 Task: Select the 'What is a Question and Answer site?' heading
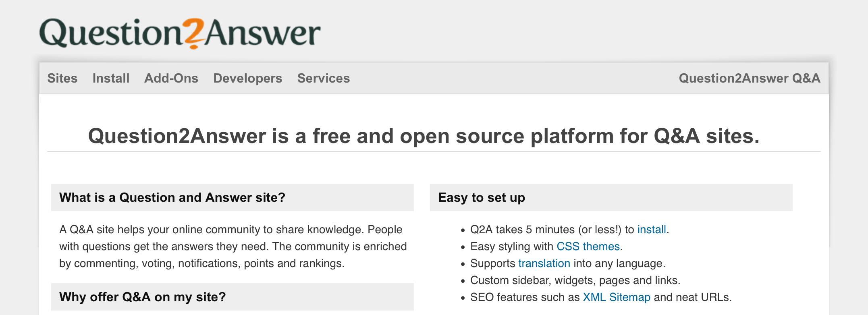point(172,197)
